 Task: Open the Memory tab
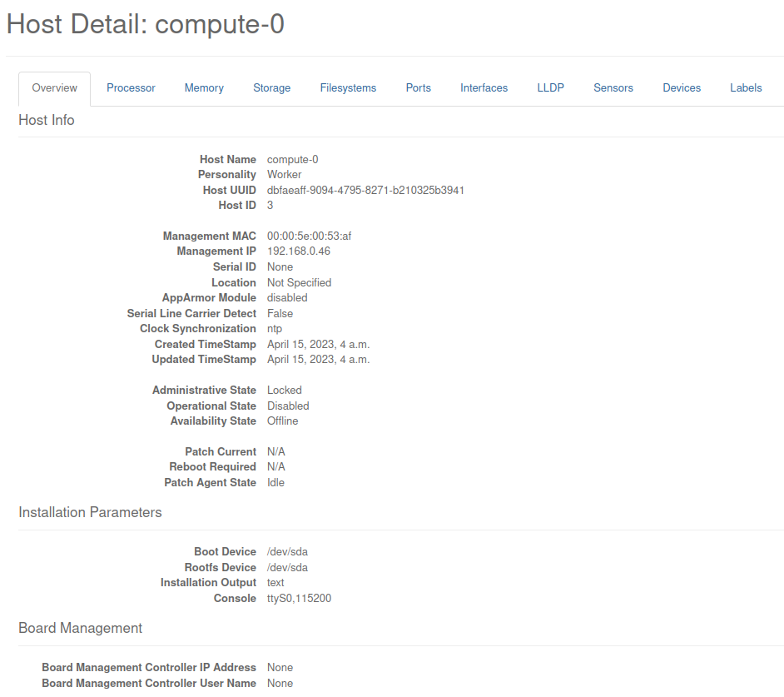click(x=204, y=87)
